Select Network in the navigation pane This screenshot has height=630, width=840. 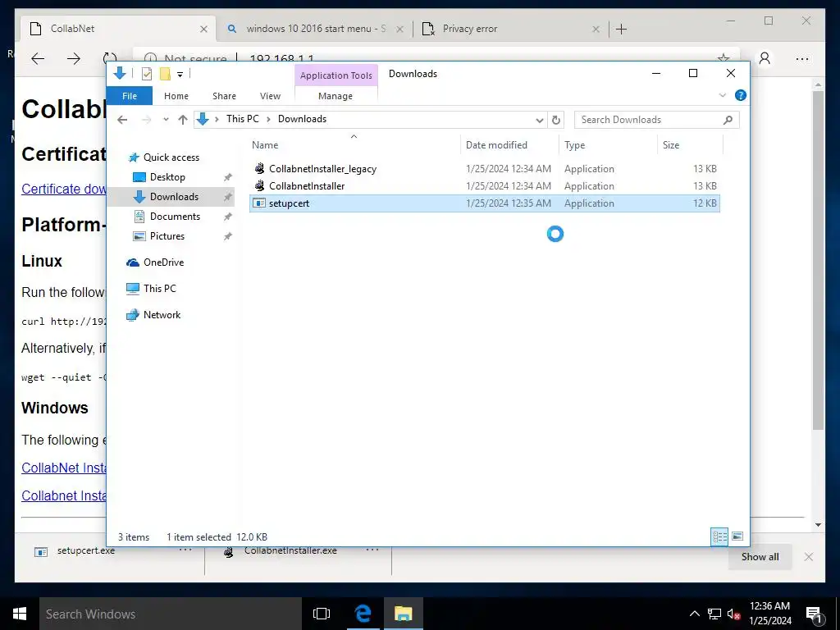162,315
